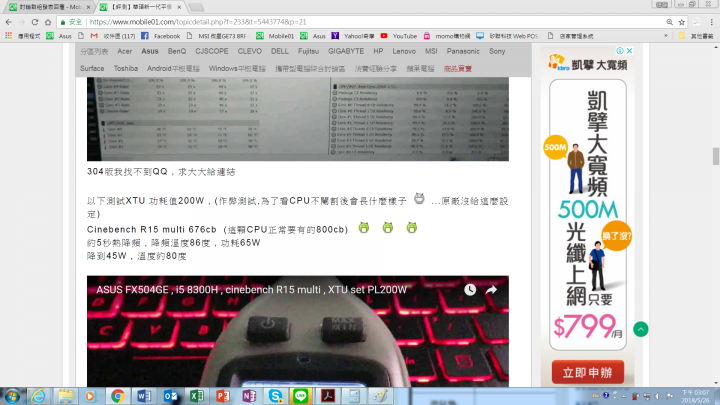Expand hidden bookmarks overflow chevron
Image resolution: width=720 pixels, height=405 pixels.
pos(666,36)
